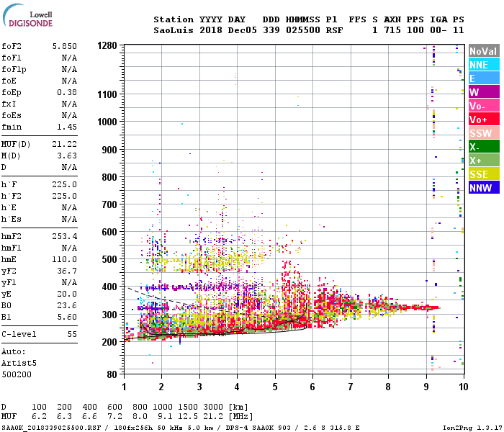The width and height of the screenshot is (504, 432).
Task: Click the B1 value 5.60
Action: click(67, 317)
